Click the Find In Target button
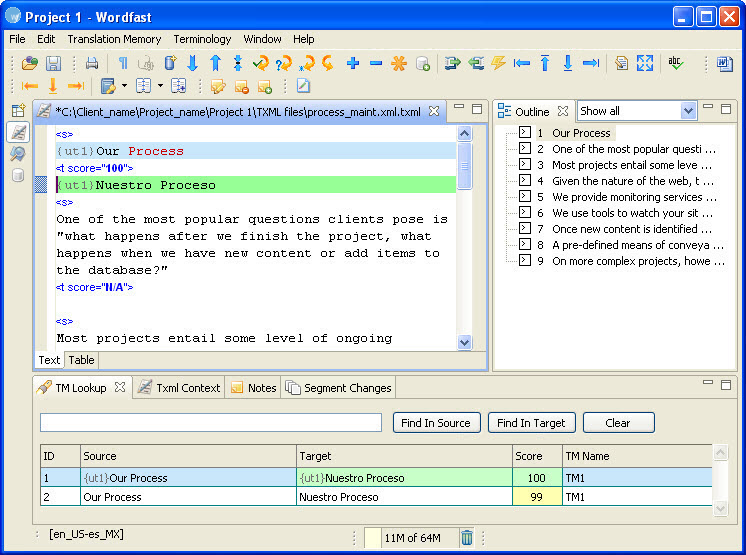The width and height of the screenshot is (746, 555). click(531, 423)
